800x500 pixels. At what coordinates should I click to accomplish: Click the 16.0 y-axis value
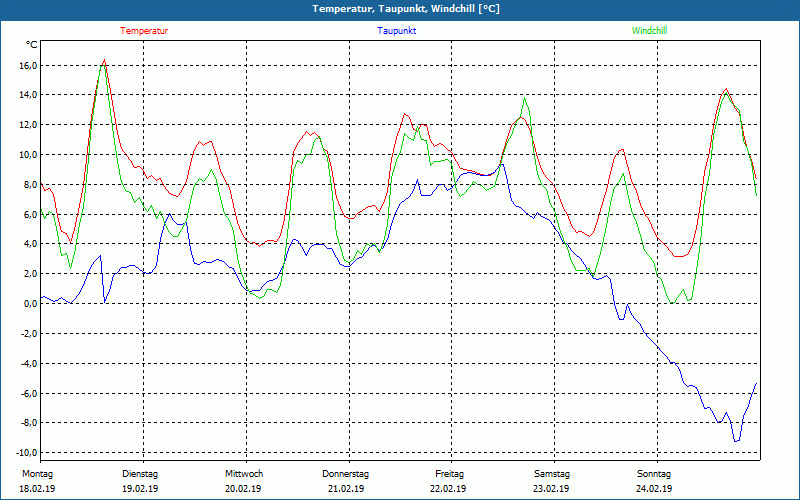point(28,66)
